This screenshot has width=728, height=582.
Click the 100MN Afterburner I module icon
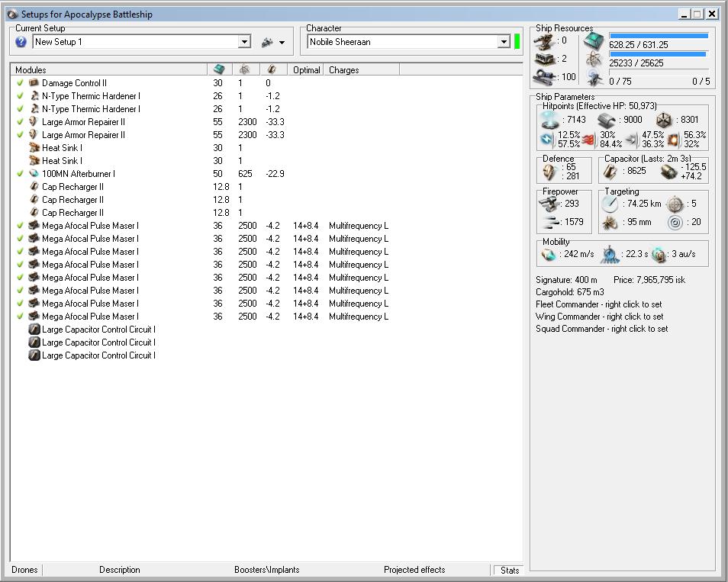(x=34, y=174)
